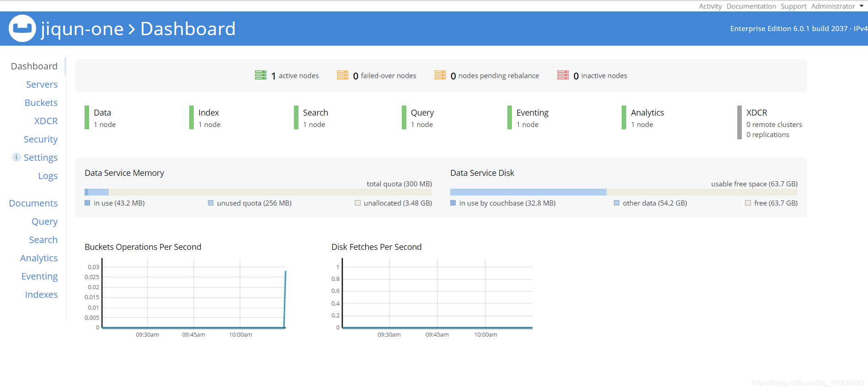The image size is (868, 391).
Task: Open the Documents workbench
Action: [33, 203]
